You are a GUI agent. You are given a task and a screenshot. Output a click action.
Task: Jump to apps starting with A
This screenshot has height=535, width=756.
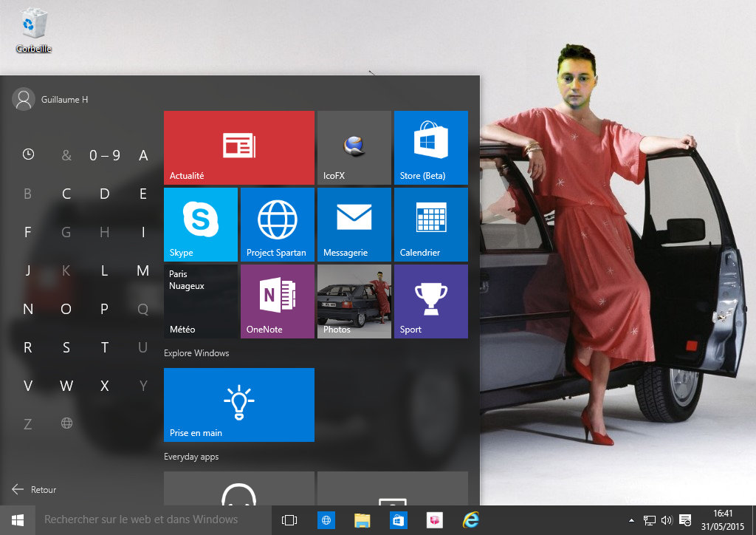click(143, 155)
